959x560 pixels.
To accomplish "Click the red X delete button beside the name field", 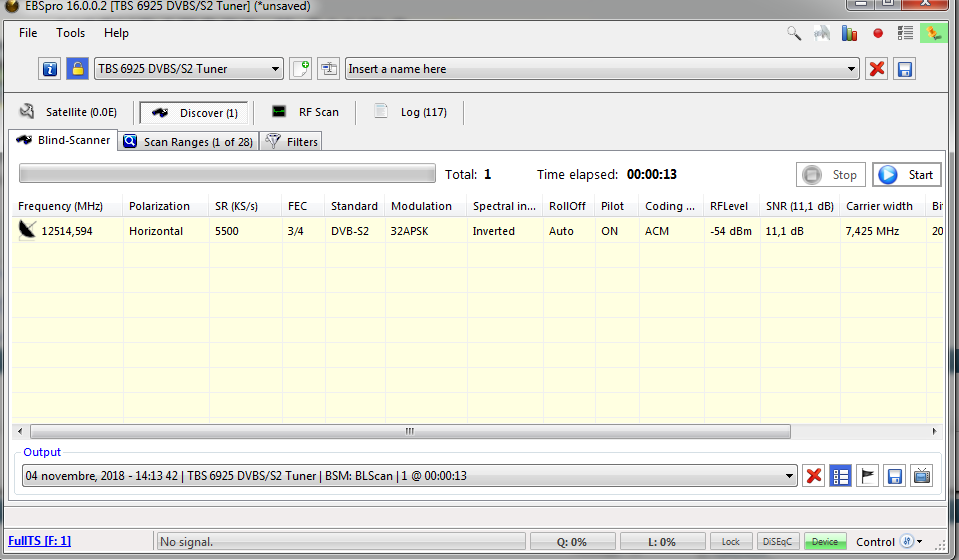I will 876,68.
